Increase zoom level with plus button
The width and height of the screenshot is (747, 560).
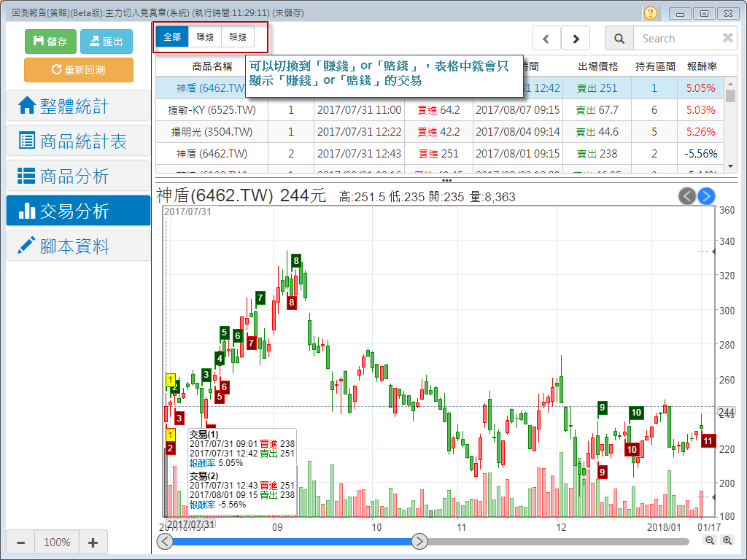(93, 542)
